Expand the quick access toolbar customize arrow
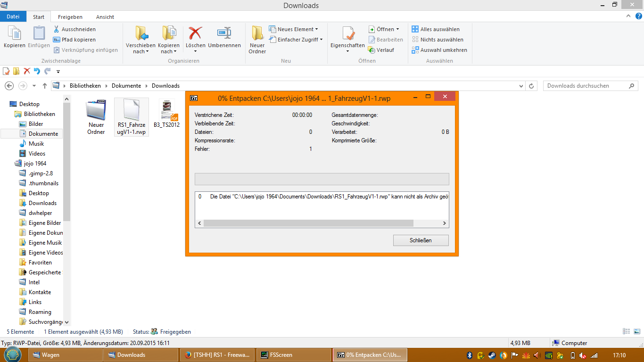Image resolution: width=644 pixels, height=362 pixels. pos(58,72)
